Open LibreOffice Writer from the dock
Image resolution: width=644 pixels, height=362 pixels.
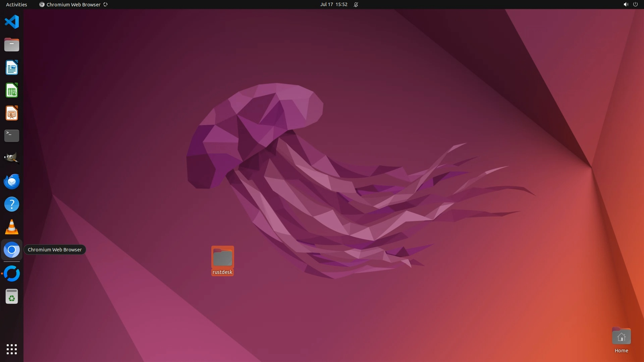point(12,68)
